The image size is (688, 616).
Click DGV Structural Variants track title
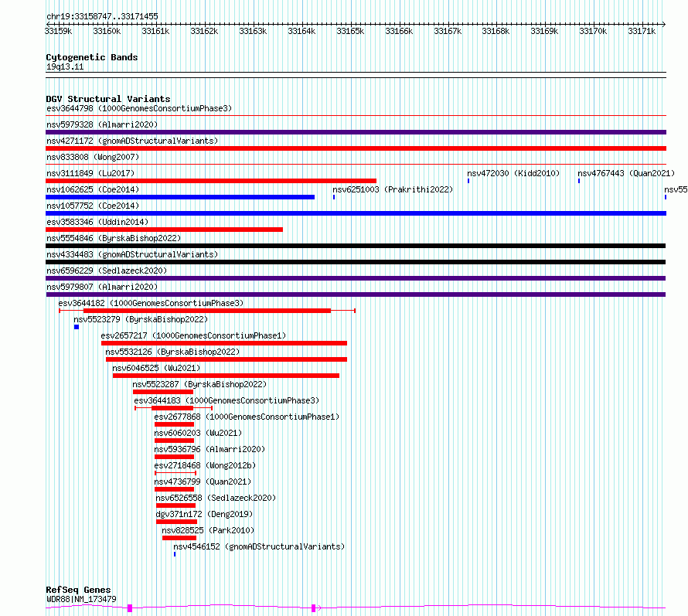click(x=108, y=99)
